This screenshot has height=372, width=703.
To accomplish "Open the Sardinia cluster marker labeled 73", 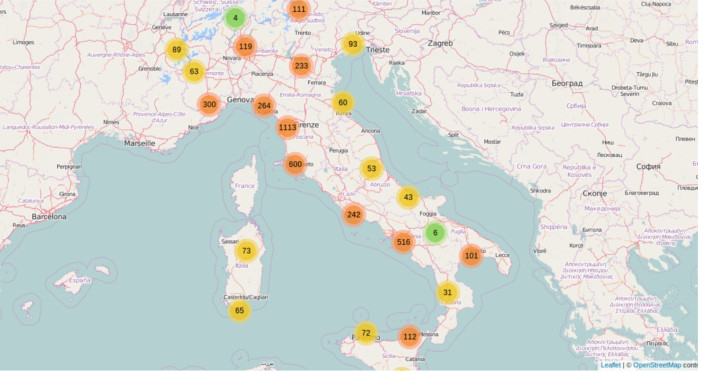I will [246, 251].
